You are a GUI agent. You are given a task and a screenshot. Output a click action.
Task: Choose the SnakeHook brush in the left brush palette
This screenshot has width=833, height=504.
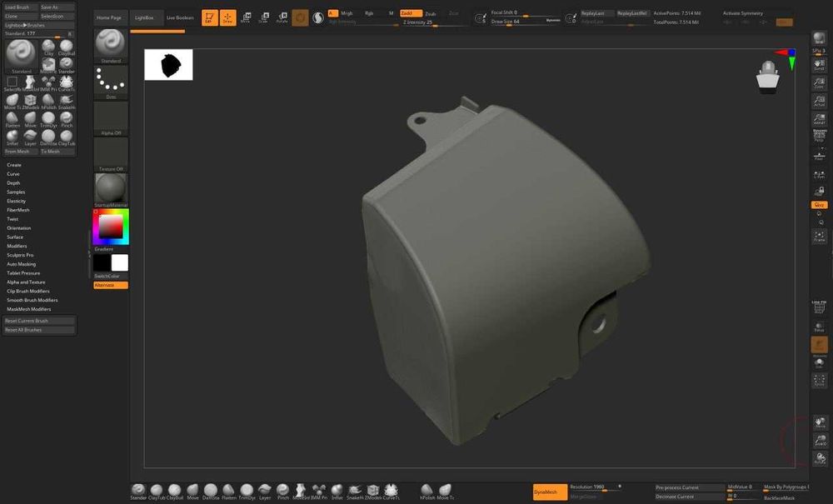(67, 102)
